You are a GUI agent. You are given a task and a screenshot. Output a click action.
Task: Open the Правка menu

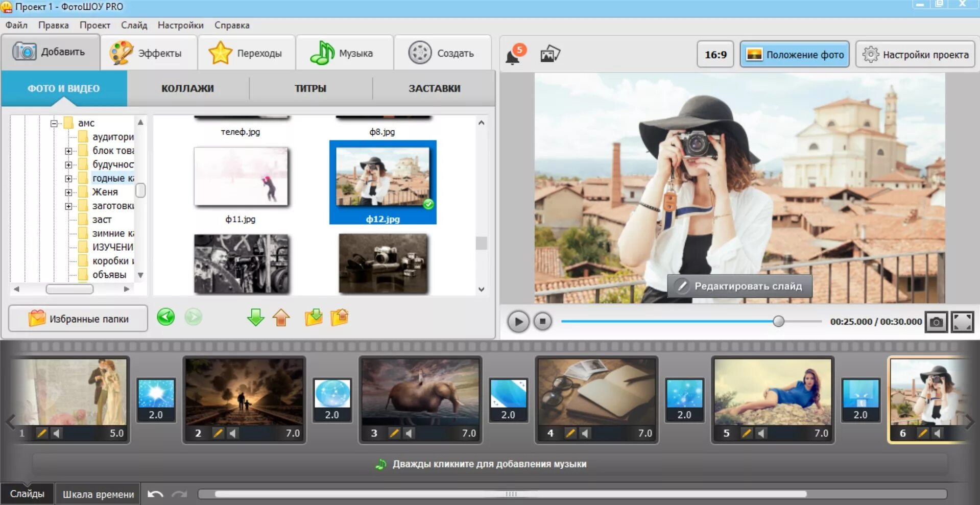(x=53, y=25)
